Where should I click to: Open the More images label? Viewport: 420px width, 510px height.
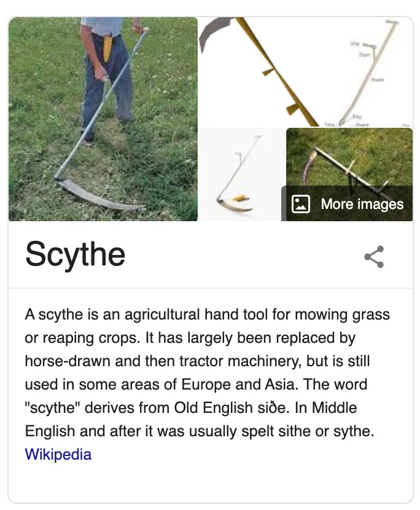coord(362,204)
